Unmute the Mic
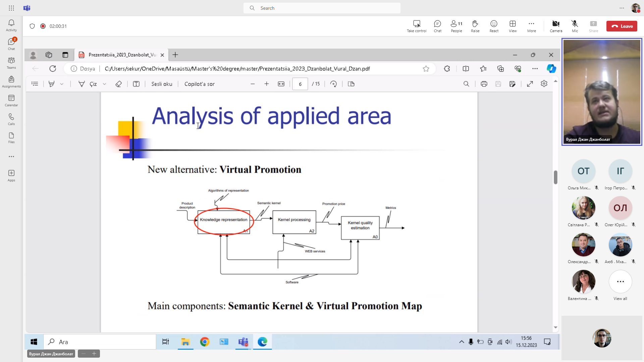Image resolution: width=644 pixels, height=362 pixels. point(575,26)
